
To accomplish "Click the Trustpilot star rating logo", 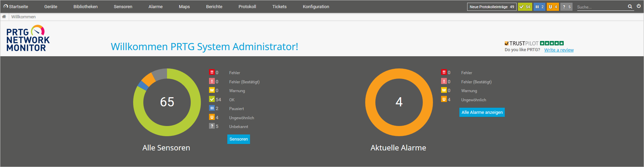I will 534,43.
